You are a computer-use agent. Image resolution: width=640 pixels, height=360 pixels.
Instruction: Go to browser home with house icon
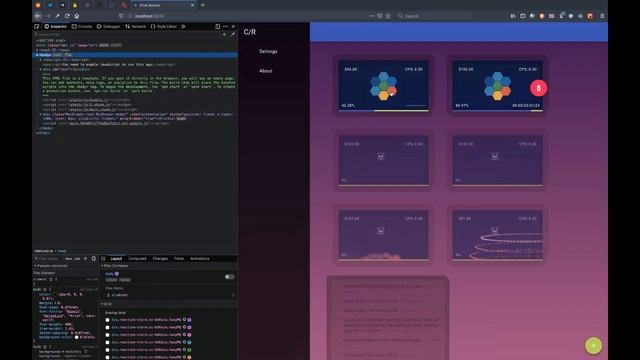click(x=76, y=16)
